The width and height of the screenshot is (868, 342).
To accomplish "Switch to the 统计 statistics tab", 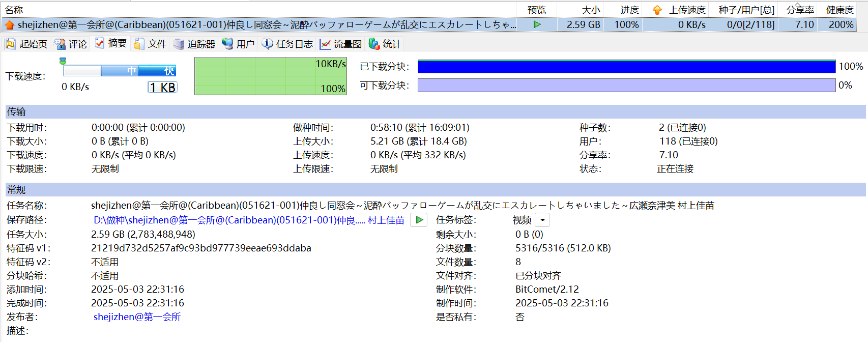I will 385,44.
